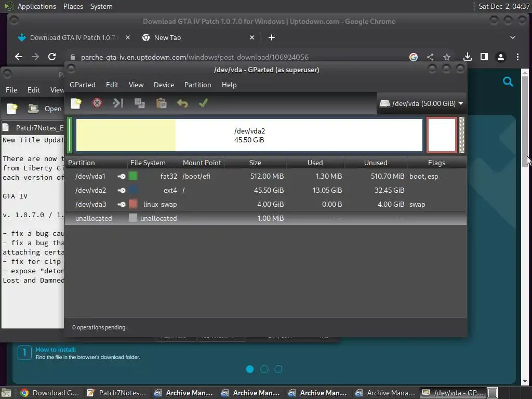Open the GParted menu

tap(83, 85)
